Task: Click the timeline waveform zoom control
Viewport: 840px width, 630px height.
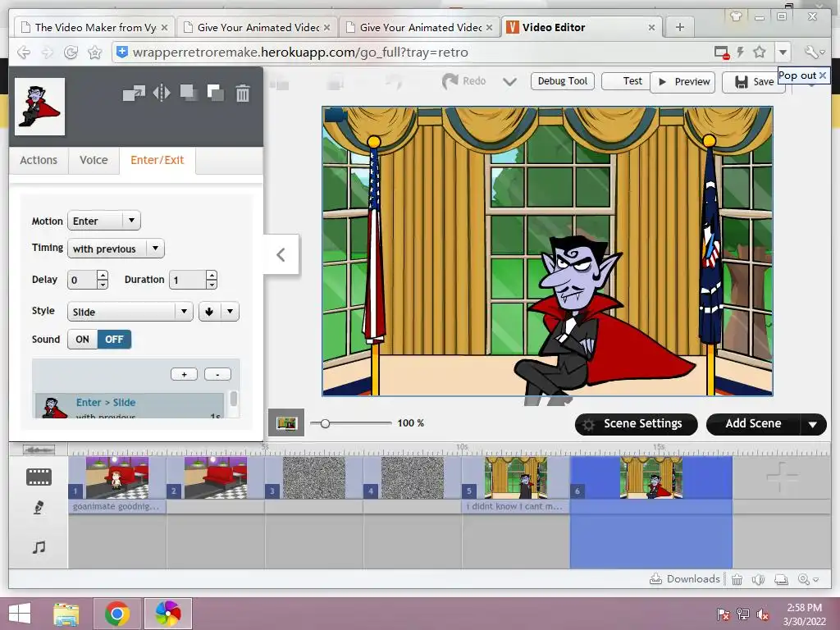Action: click(x=39, y=450)
